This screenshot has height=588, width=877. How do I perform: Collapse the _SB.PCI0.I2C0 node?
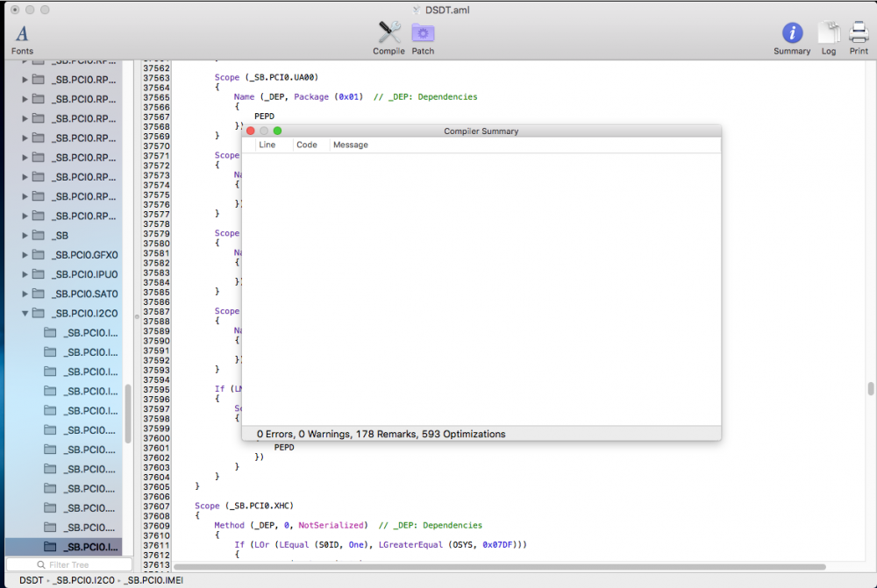[25, 313]
